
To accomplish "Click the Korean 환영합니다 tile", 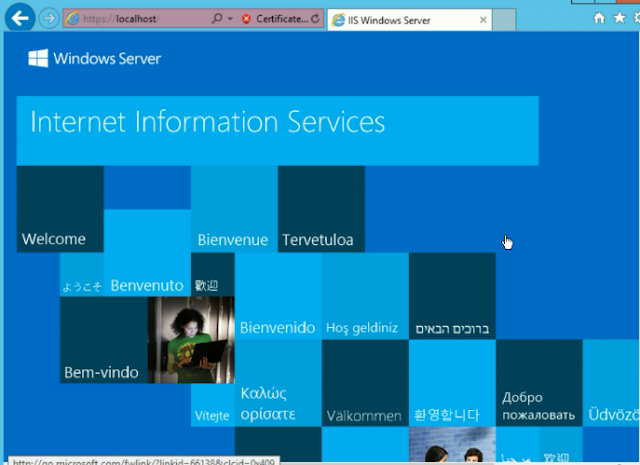I will (x=452, y=383).
